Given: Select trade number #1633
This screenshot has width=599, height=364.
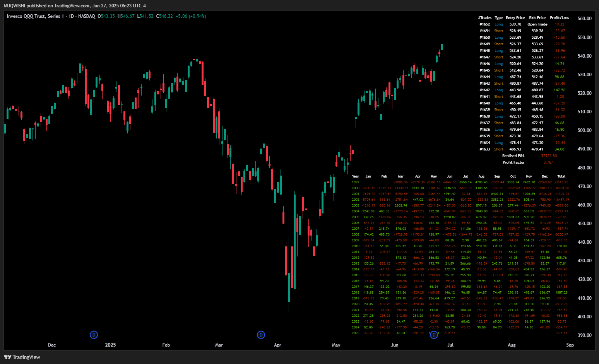Looking at the screenshot, I should [x=485, y=149].
